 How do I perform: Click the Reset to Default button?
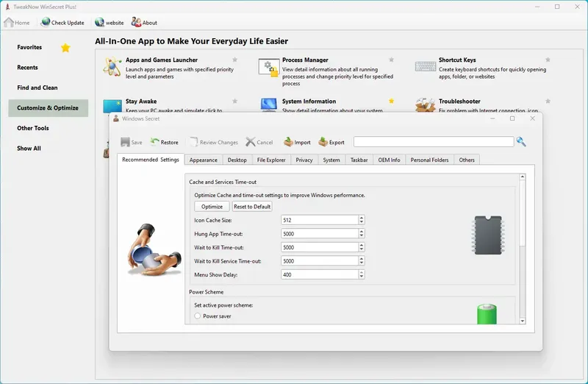point(252,207)
